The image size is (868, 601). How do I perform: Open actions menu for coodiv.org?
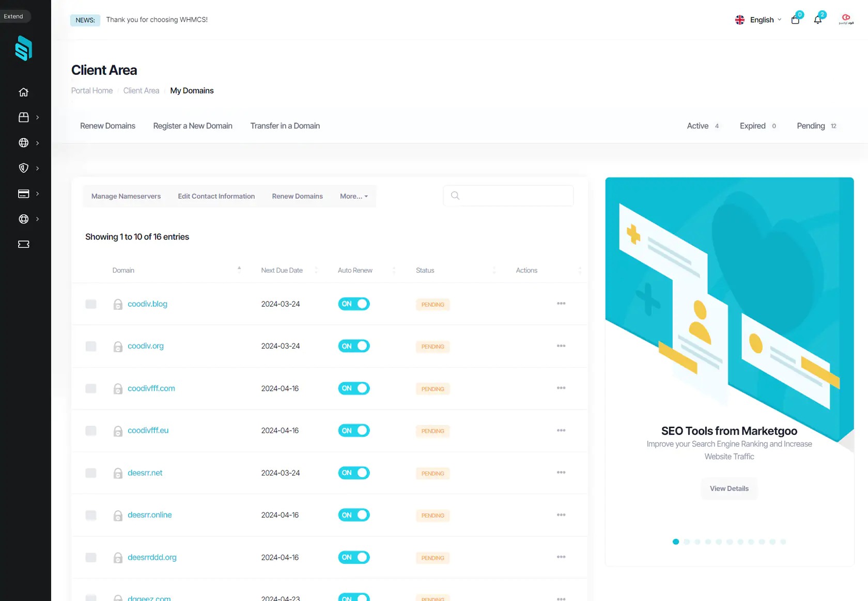tap(561, 346)
